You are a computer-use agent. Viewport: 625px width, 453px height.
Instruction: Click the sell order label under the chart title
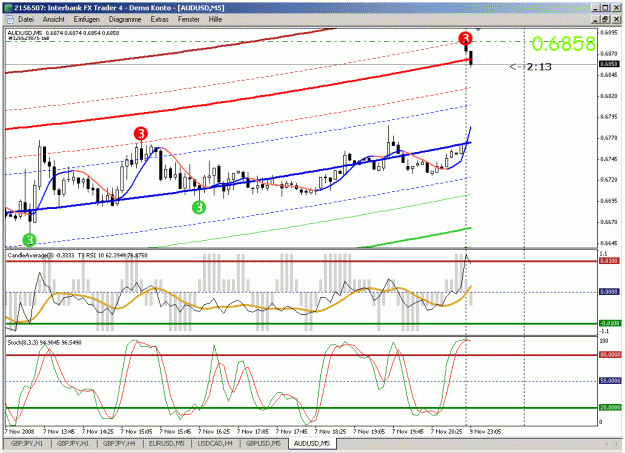click(28, 38)
